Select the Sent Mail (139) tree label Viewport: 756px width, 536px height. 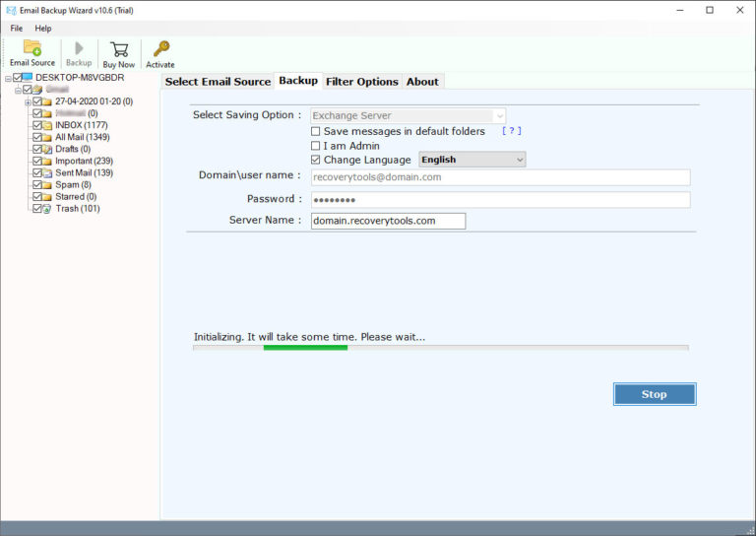(84, 172)
